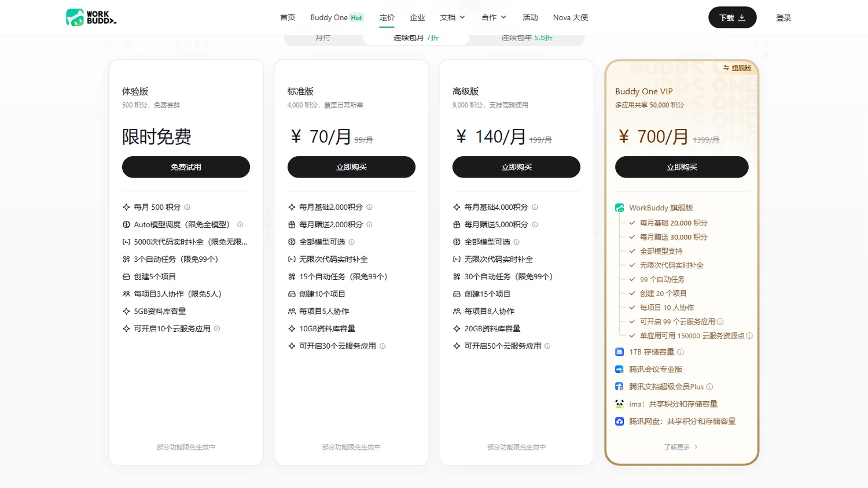Screen dimensions: 868x488
Task: Click the ima panda icon
Action: (x=619, y=404)
